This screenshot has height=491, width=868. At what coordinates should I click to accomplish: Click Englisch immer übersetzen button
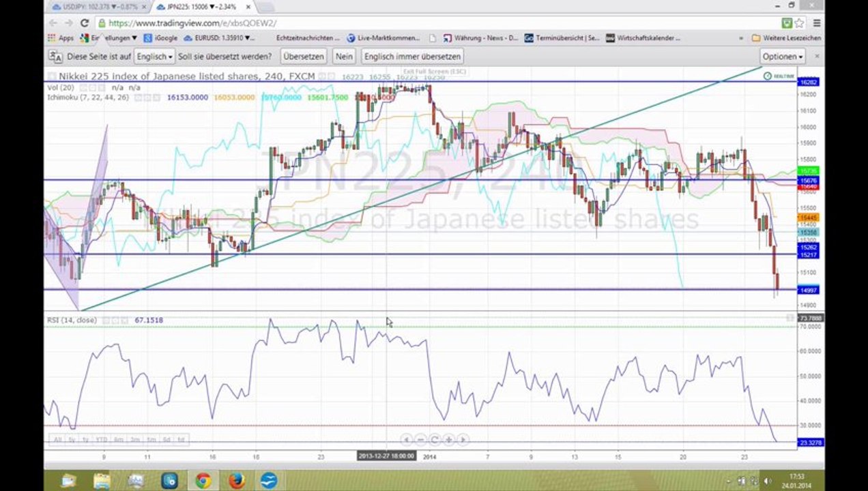coord(412,56)
